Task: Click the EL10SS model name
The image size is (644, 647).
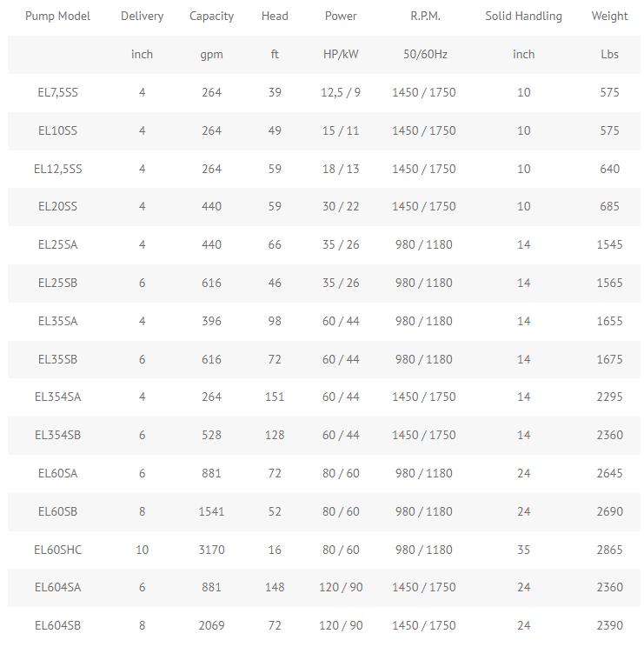Action: (57, 130)
